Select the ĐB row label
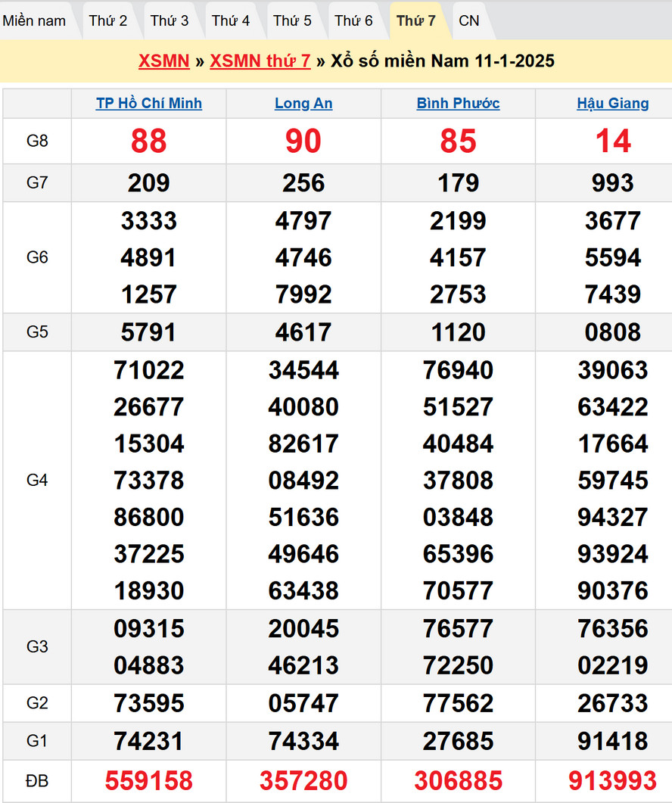 tap(37, 780)
